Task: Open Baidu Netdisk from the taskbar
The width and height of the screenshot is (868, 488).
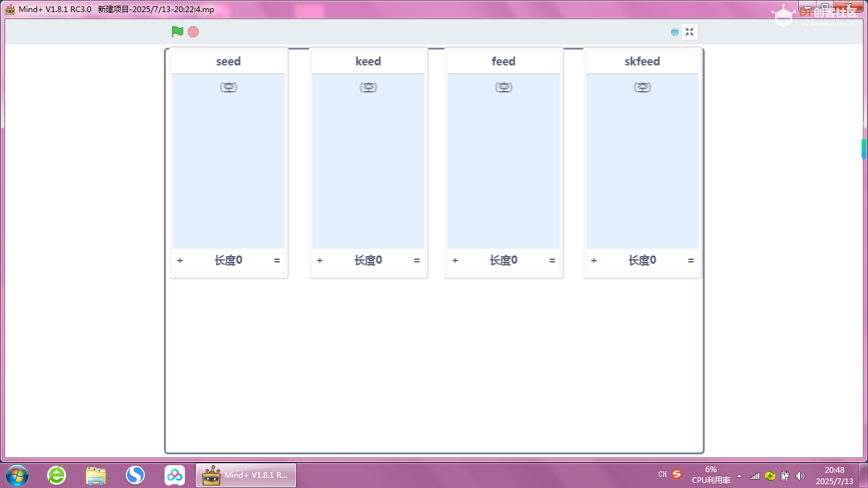Action: pos(175,475)
